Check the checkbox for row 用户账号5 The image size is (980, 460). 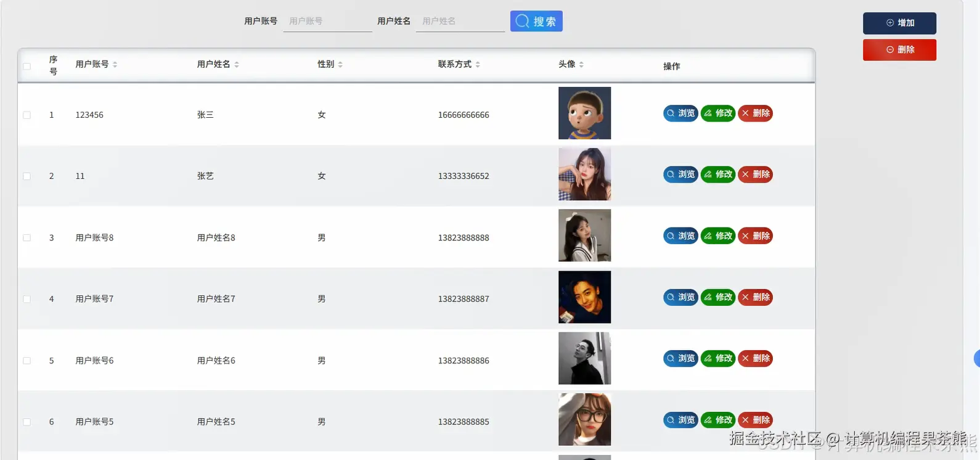click(27, 422)
